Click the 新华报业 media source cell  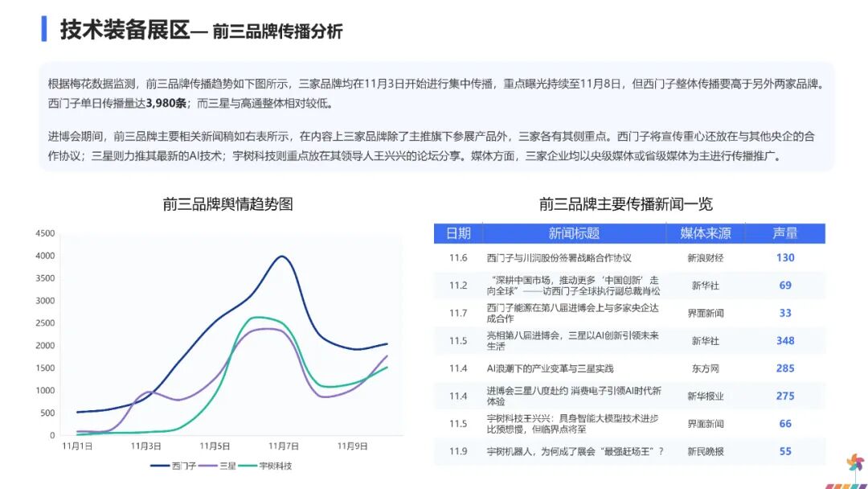[x=706, y=396]
